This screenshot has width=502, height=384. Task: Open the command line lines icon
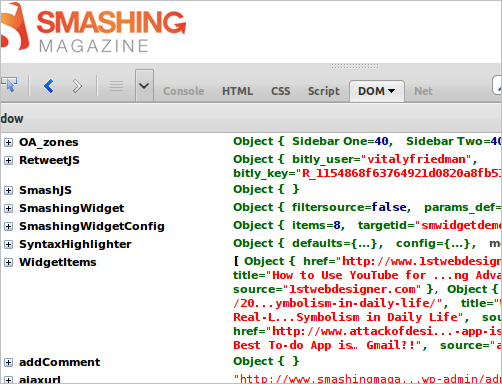[x=116, y=86]
